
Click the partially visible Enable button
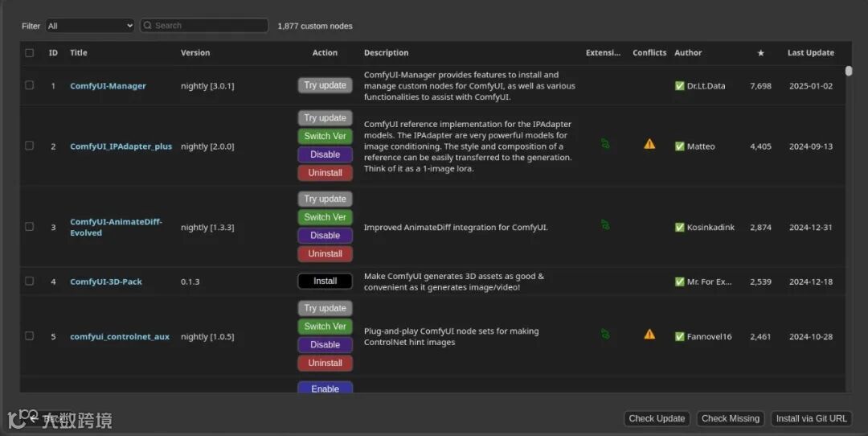coord(325,388)
